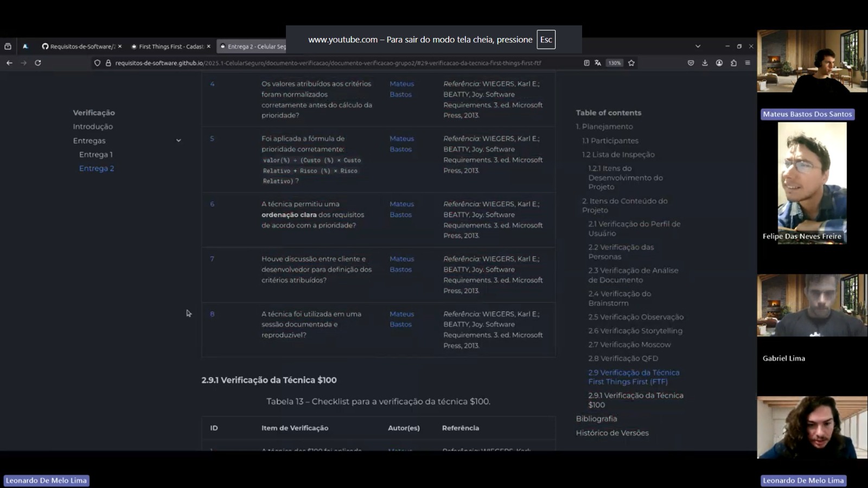Go to Histórico de Versões in contents

click(x=612, y=433)
